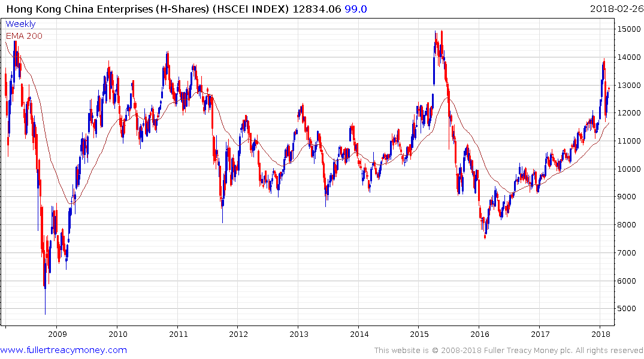Viewport: 644px width, 359px height.
Task: Click the 6000 price axis label
Action: [627, 281]
